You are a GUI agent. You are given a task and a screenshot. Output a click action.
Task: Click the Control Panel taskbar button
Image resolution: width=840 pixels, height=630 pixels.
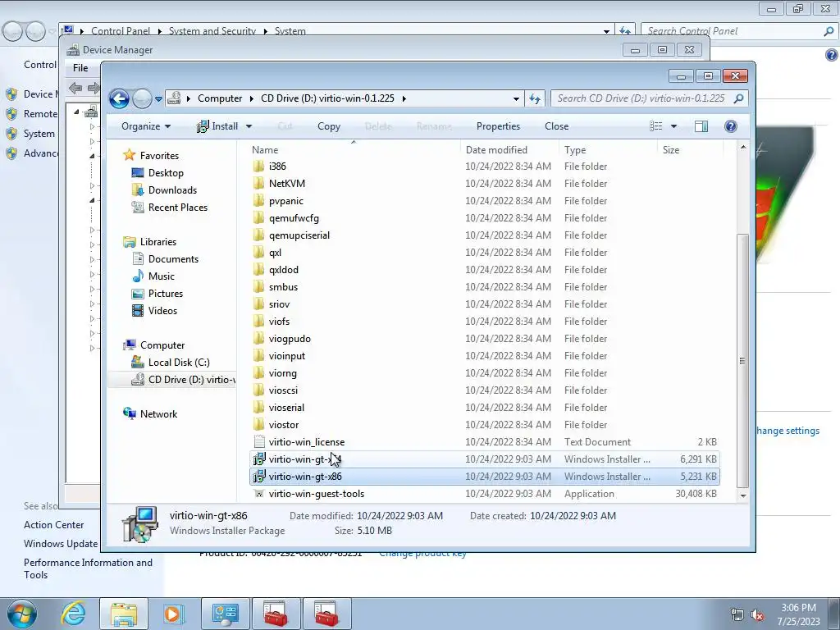[x=225, y=614]
